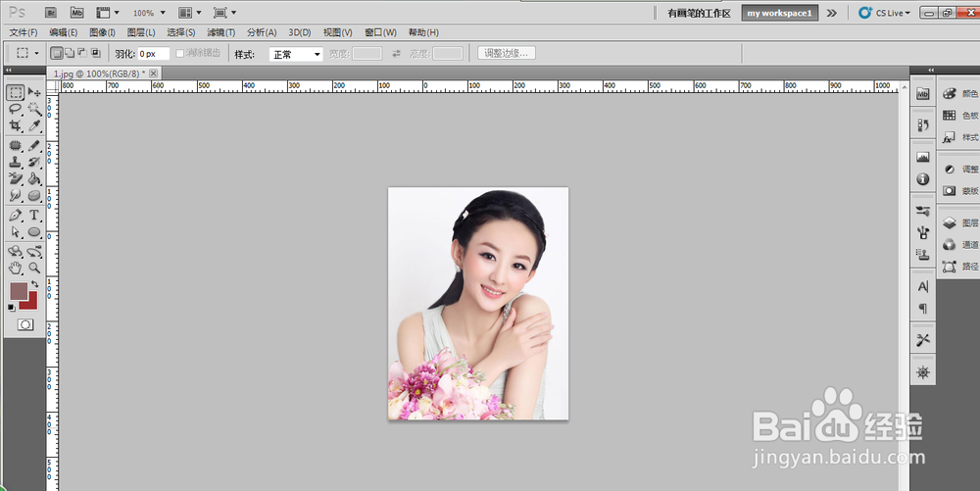Select the Eyedropper tool
This screenshot has height=491, width=980.
pos(34,125)
